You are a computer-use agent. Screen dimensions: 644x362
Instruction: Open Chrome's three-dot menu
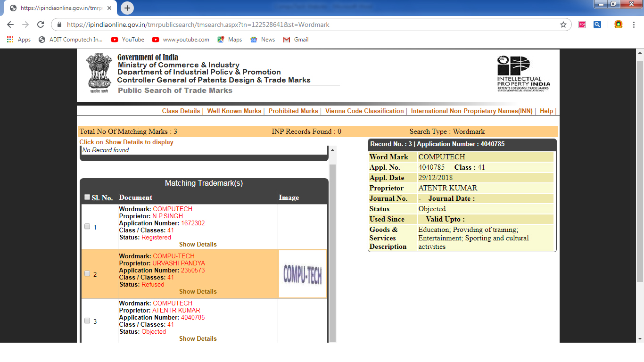(x=634, y=25)
